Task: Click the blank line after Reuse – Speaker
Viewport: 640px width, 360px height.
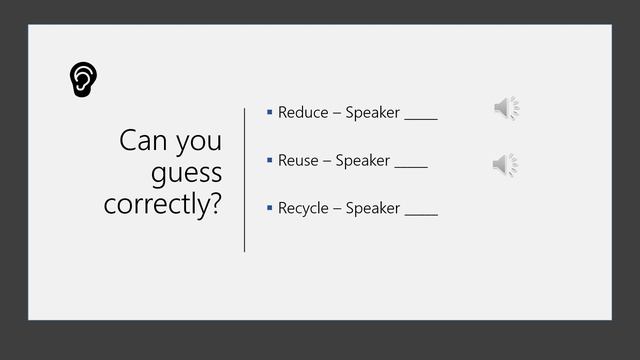Action: pyautogui.click(x=411, y=167)
